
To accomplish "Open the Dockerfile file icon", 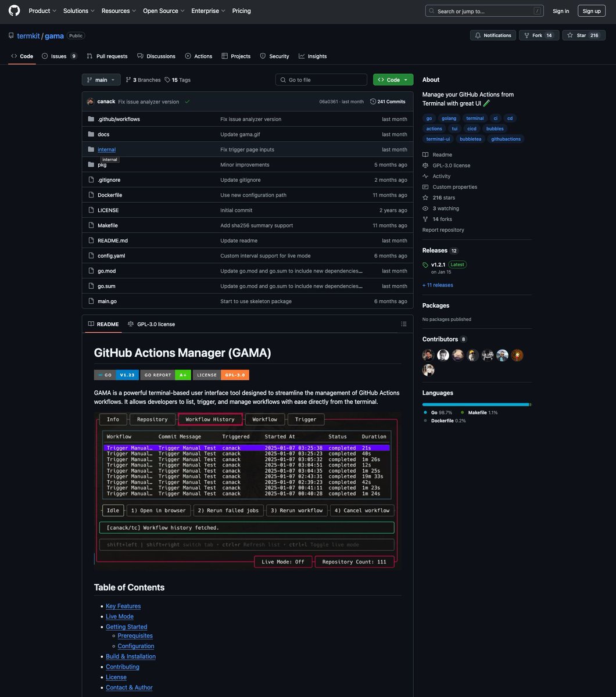I will (91, 195).
